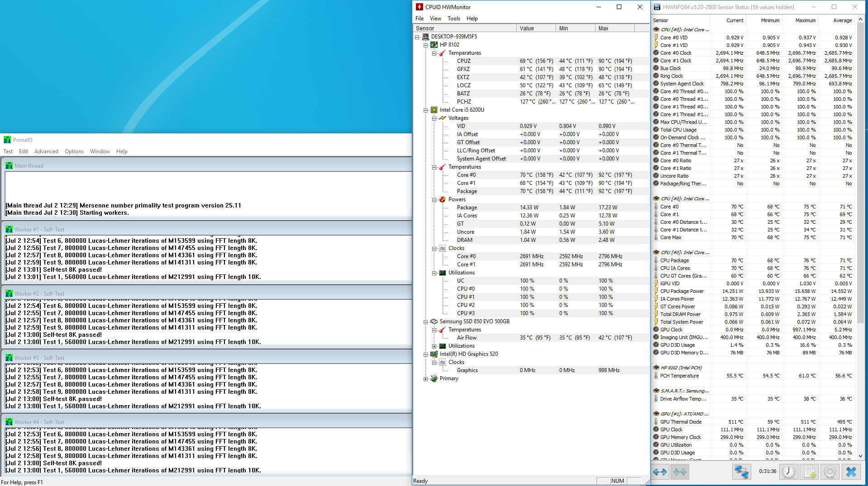Click the HP 8102 motherboard icon

(434, 45)
